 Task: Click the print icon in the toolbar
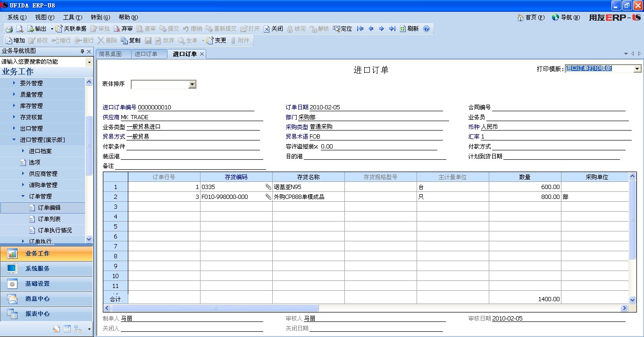(9, 29)
